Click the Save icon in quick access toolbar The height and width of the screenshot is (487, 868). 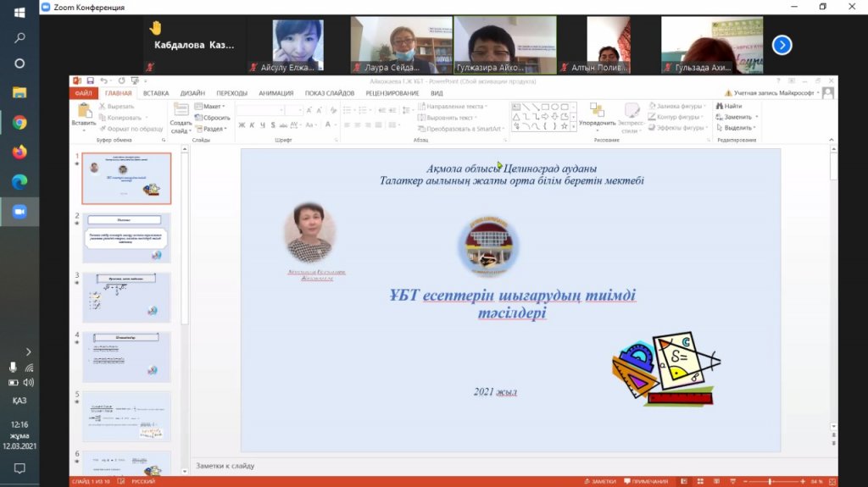tap(90, 80)
